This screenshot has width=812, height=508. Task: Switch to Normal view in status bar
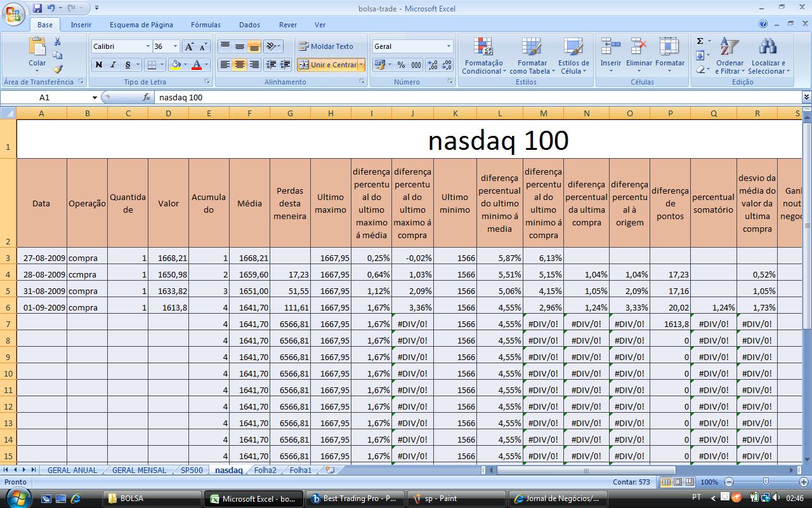point(666,482)
